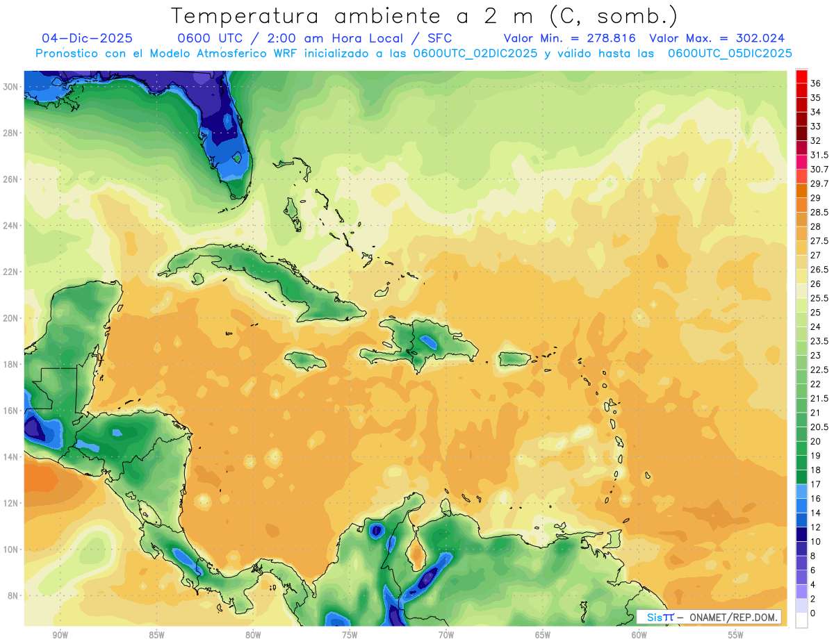
Task: Click legend value '16'
Action: pos(816,498)
